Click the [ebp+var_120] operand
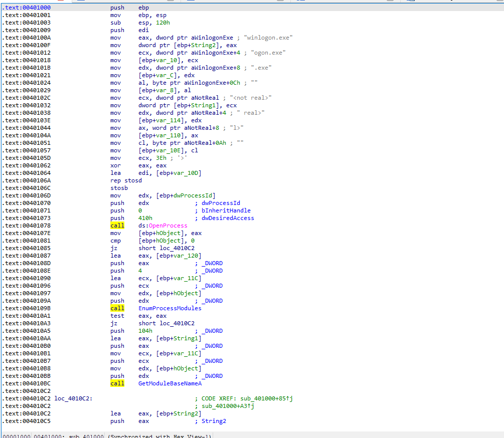Screen dimensions: 504x438 179,256
